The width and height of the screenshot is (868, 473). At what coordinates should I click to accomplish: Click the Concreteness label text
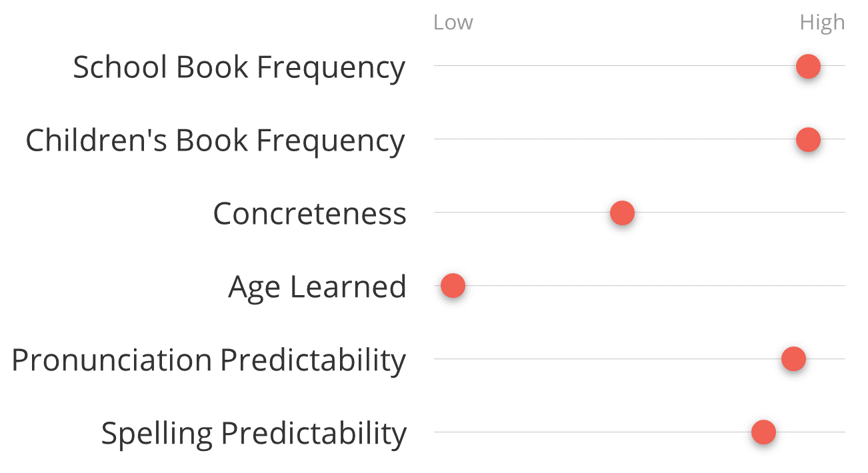tap(309, 214)
